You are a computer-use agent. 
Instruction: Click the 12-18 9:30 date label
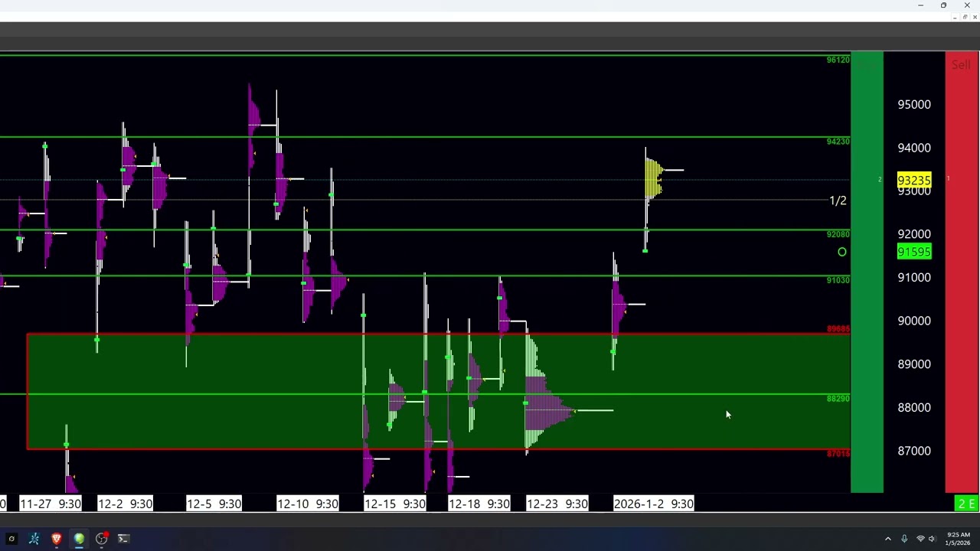(479, 504)
